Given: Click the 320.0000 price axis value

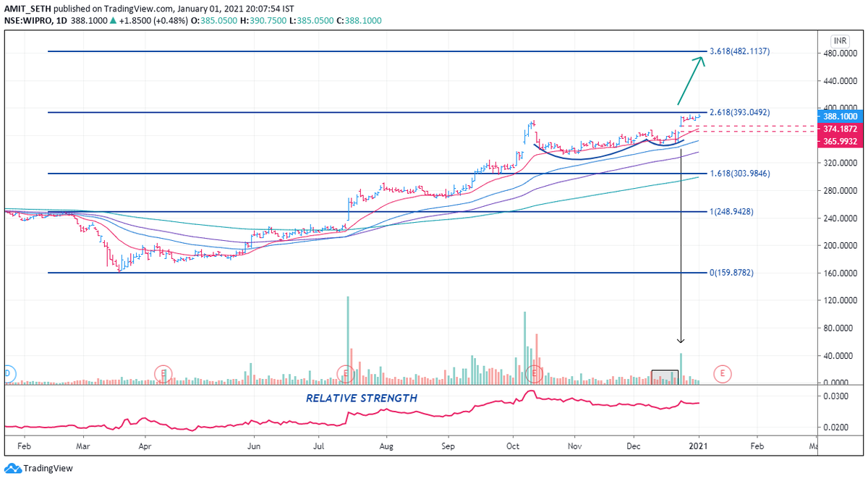Looking at the screenshot, I should pyautogui.click(x=841, y=163).
